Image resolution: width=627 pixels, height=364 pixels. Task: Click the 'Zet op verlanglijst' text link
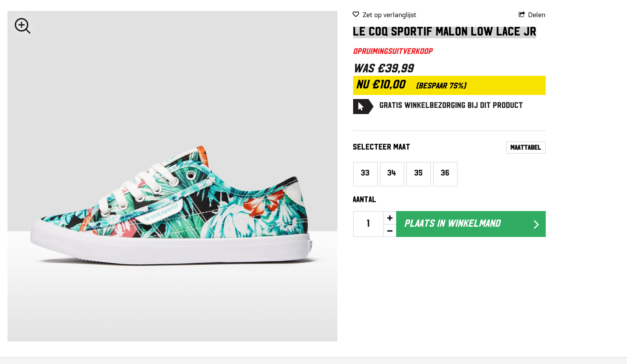click(x=389, y=15)
